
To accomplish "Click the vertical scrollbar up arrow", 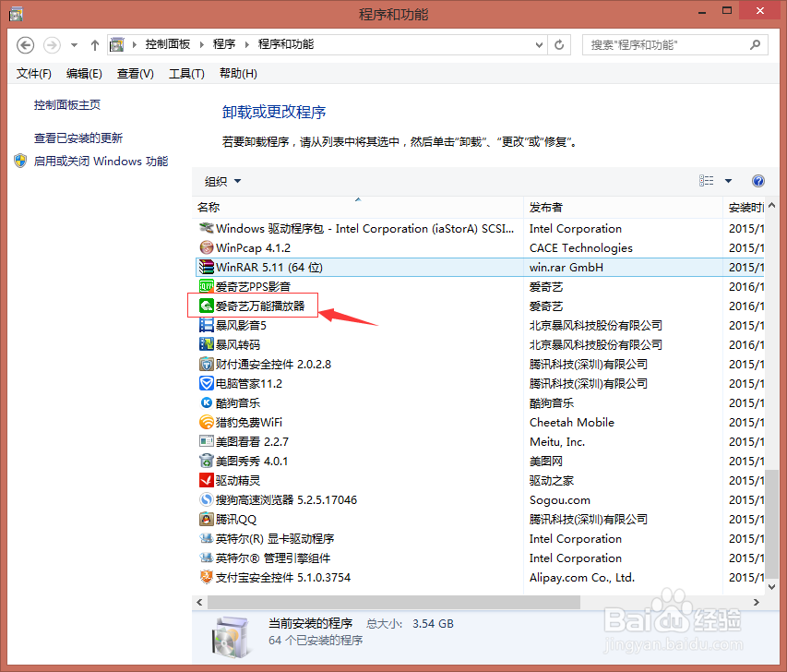I will coord(772,205).
